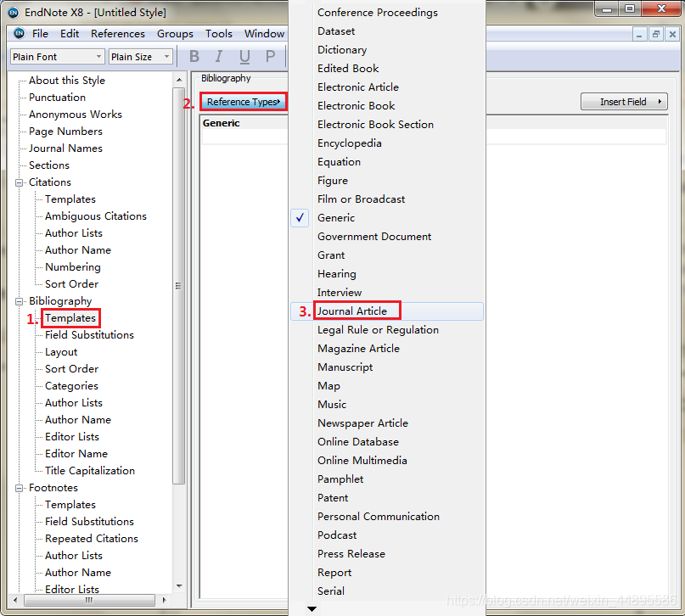Collapse the Footnotes tree node

click(x=20, y=488)
